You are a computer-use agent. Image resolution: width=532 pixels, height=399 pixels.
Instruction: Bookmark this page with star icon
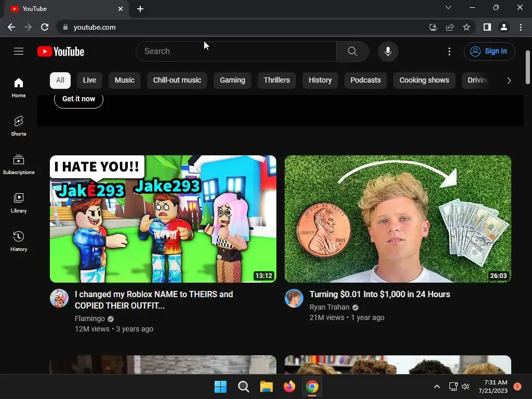(x=467, y=27)
